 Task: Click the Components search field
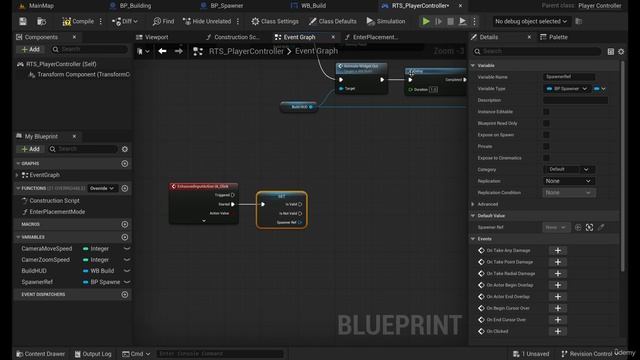pos(89,49)
